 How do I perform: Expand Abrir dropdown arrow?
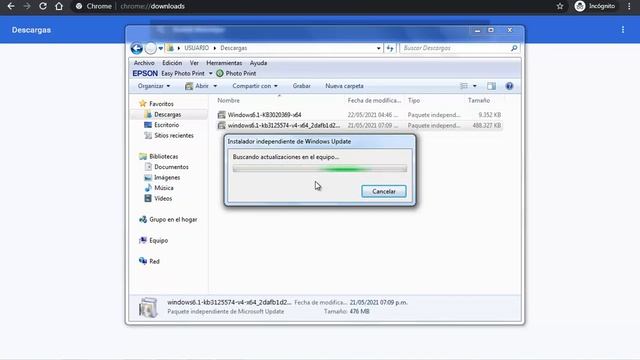click(215, 86)
